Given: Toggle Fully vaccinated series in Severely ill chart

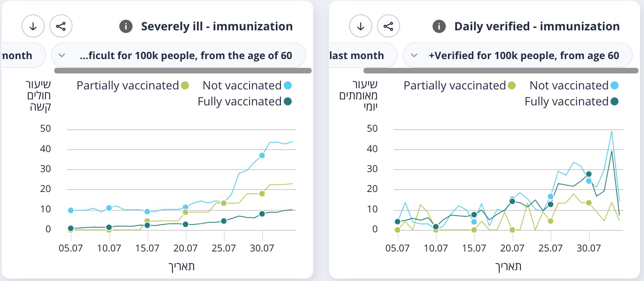Looking at the screenshot, I should coord(244,101).
